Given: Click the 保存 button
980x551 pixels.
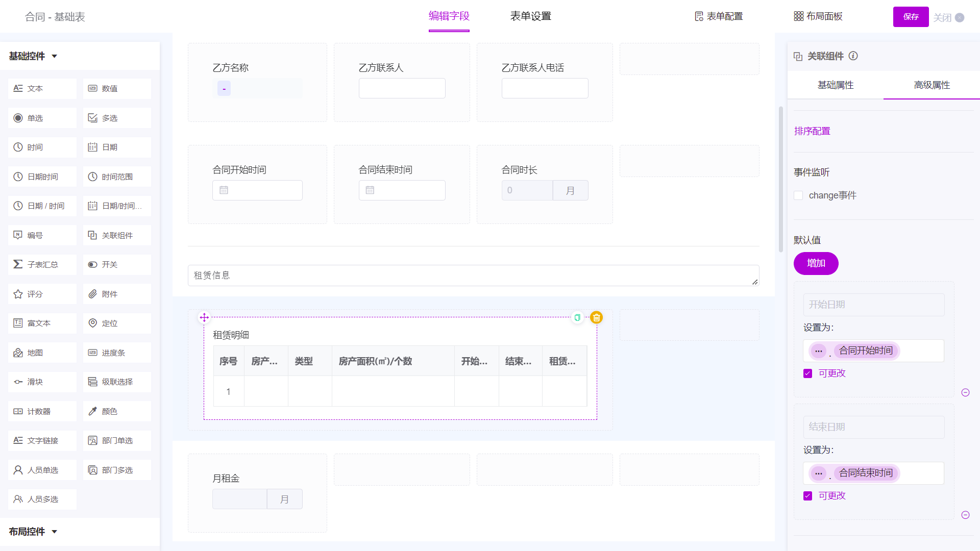Looking at the screenshot, I should [911, 17].
